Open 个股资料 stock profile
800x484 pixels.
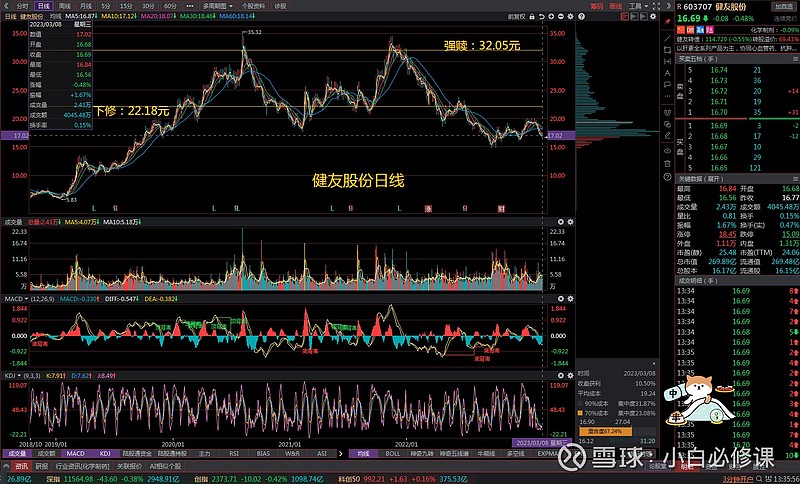pos(253,6)
